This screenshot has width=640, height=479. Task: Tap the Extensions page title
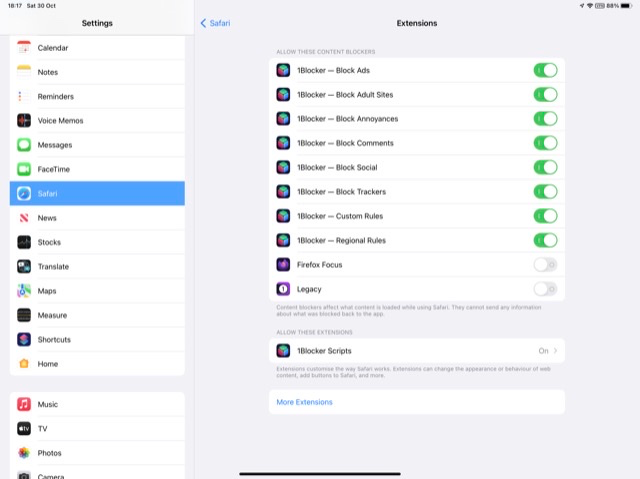pos(417,23)
